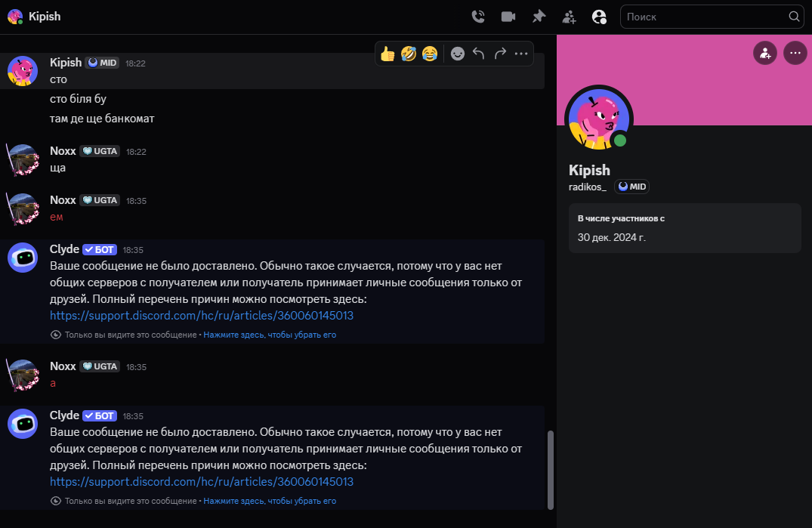Click the username "radikos_" in profile

click(587, 187)
